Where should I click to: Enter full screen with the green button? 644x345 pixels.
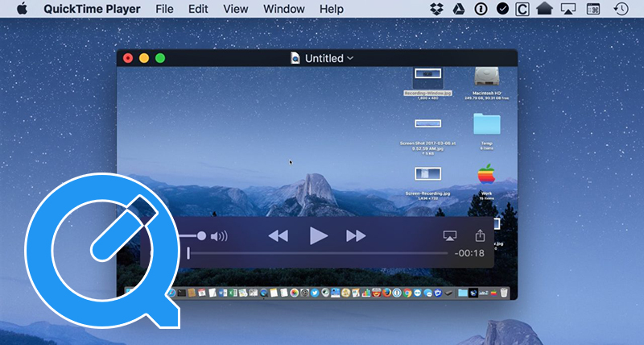coord(160,58)
